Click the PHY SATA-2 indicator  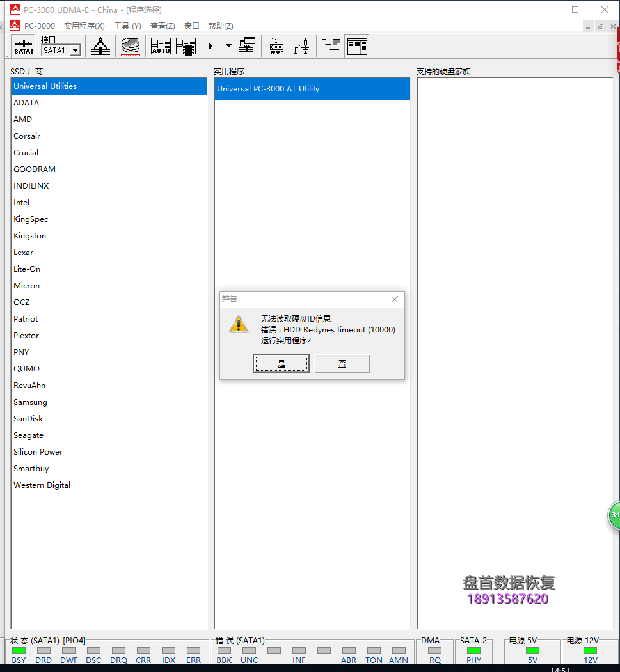click(473, 651)
